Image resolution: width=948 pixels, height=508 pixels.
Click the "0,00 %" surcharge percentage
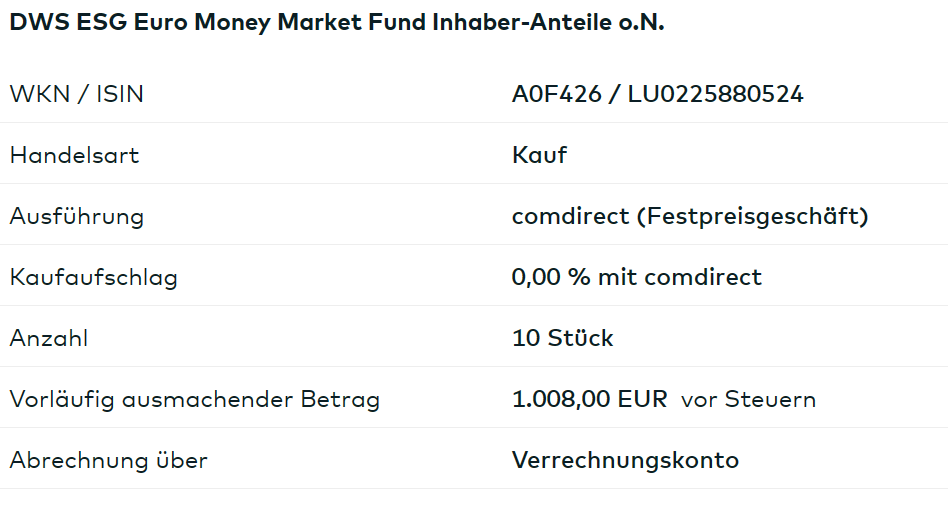click(551, 277)
